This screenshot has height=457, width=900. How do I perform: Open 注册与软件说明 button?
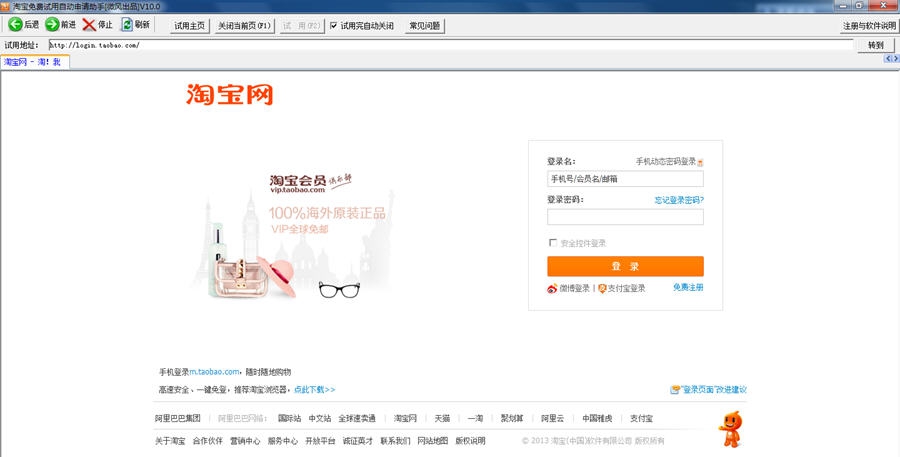869,26
